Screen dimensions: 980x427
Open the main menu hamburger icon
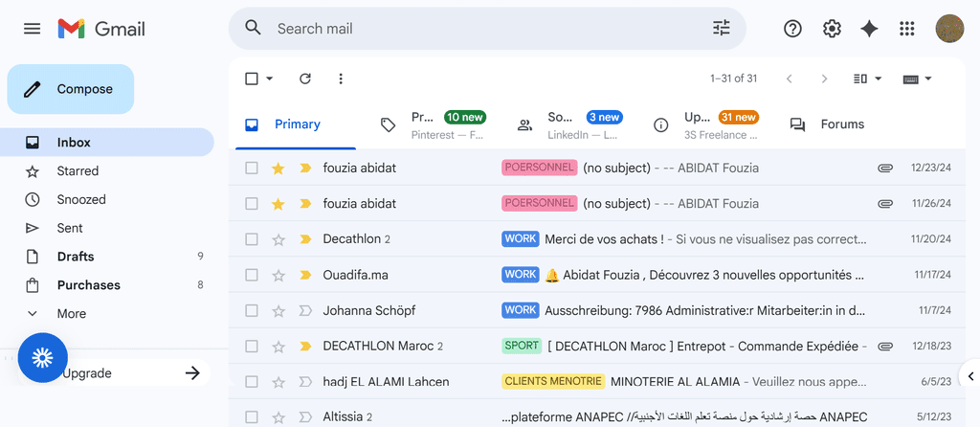33,29
